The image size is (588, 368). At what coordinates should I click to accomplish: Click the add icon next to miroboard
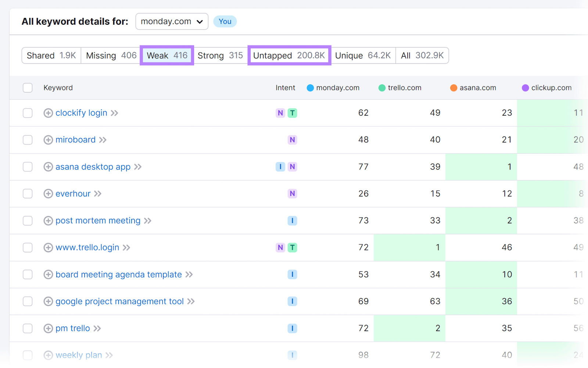point(48,140)
